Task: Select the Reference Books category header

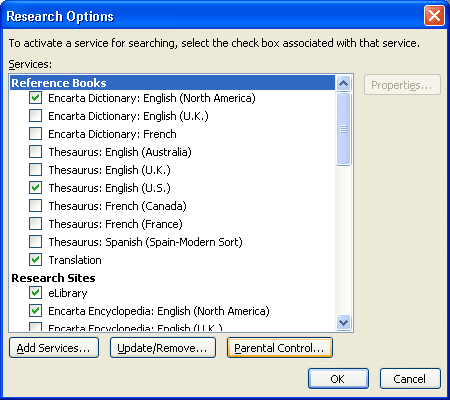Action: 172,83
